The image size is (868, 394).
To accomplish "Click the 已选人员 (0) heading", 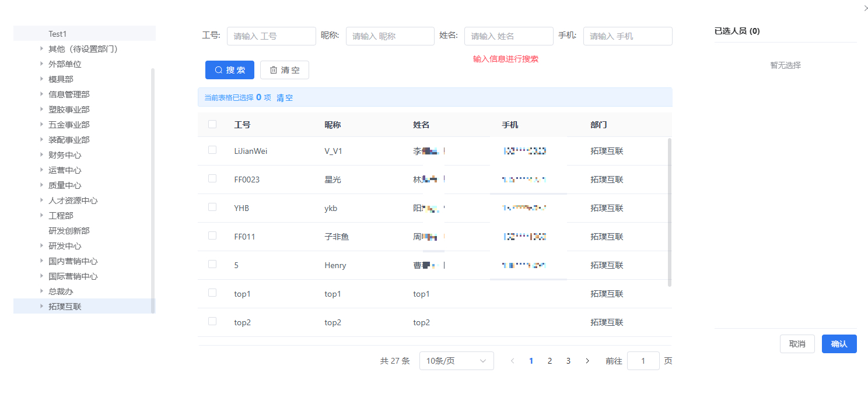I will tap(737, 31).
